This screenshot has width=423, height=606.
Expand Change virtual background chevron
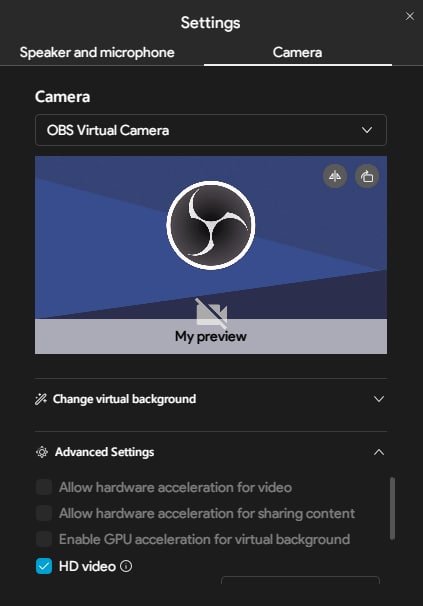pyautogui.click(x=379, y=399)
